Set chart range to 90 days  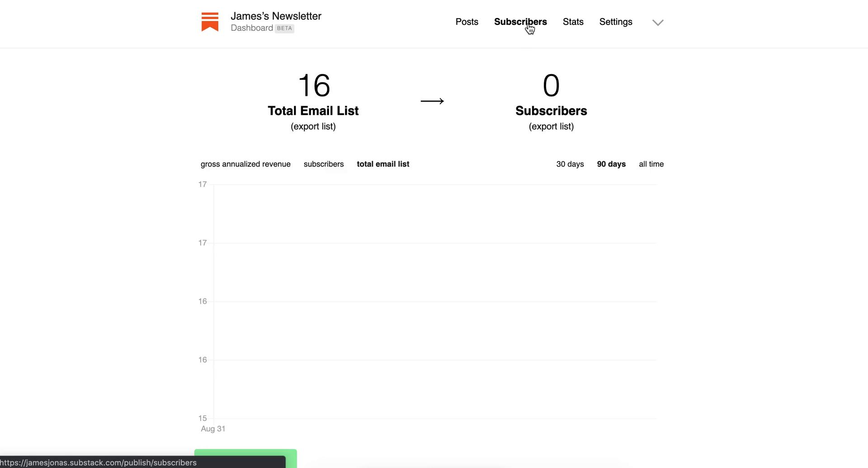611,164
